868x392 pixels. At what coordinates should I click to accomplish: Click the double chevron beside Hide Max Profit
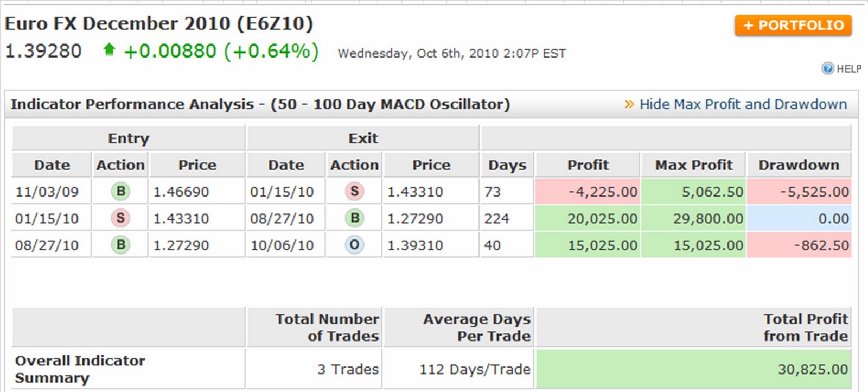tap(629, 104)
